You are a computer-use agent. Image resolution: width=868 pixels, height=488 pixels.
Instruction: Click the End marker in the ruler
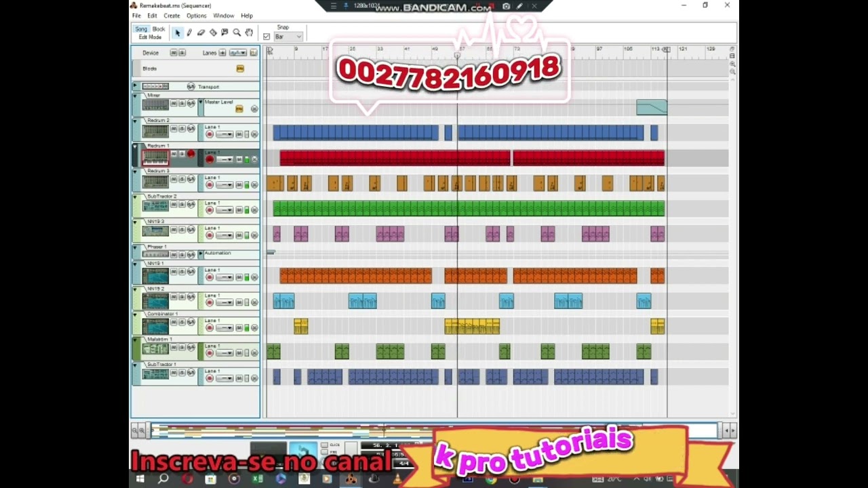(667, 49)
